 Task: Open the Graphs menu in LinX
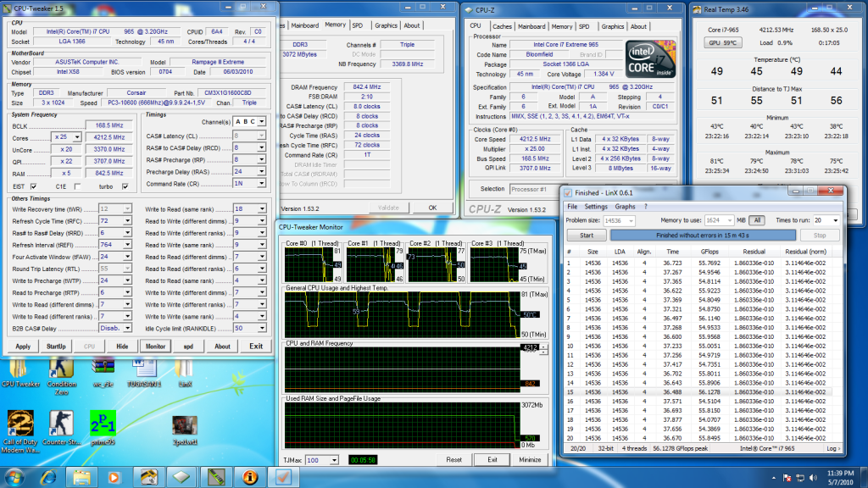coord(625,207)
